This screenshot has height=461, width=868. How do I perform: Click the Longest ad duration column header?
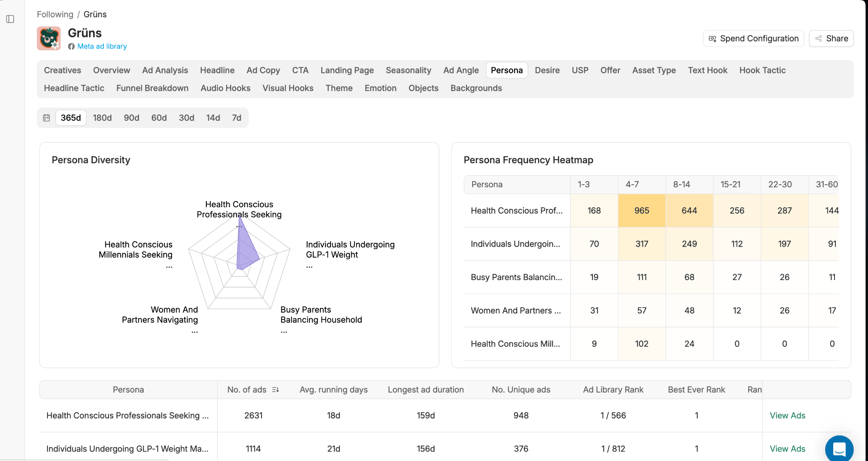click(426, 390)
